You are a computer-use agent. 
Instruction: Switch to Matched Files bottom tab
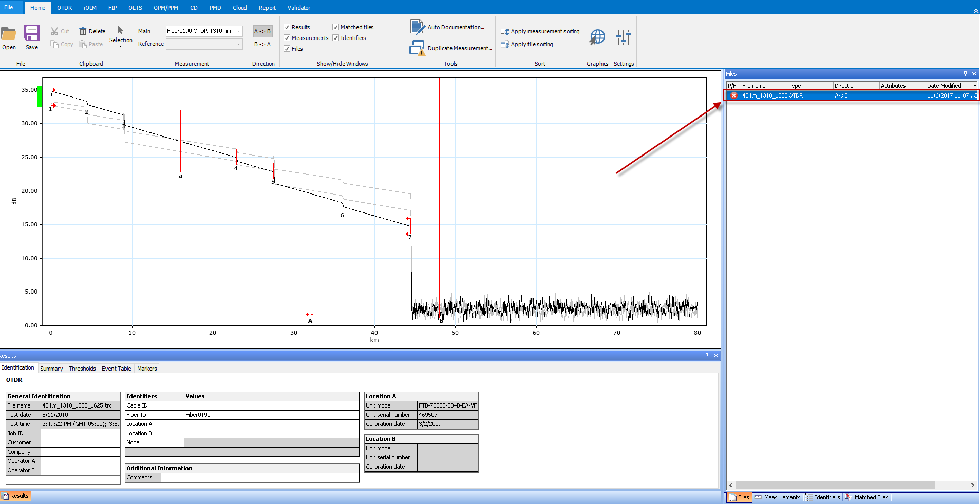click(867, 497)
